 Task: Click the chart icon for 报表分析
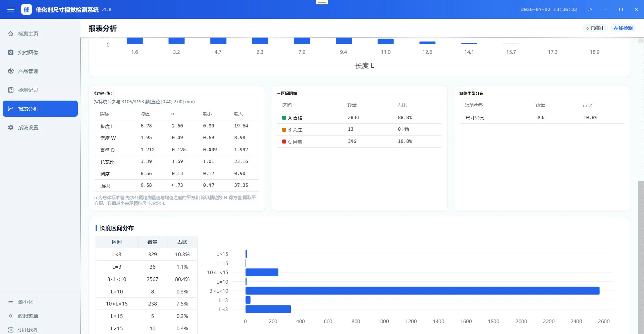coord(11,109)
